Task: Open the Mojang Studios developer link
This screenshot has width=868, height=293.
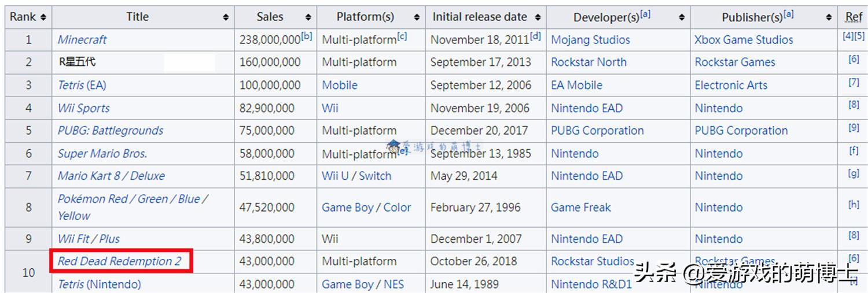Action: (x=590, y=40)
